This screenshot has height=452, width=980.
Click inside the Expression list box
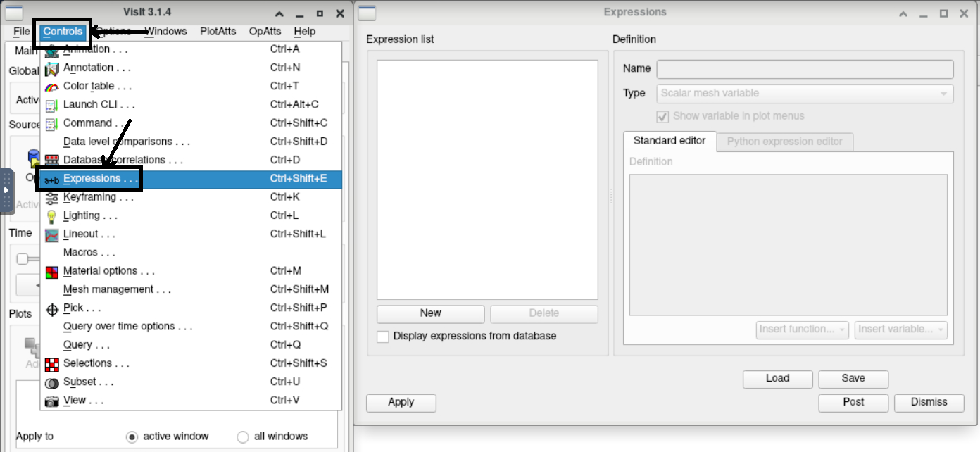(487, 180)
